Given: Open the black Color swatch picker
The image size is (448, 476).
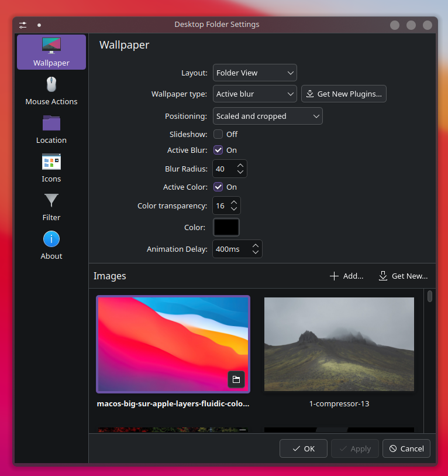Looking at the screenshot, I should pyautogui.click(x=226, y=227).
